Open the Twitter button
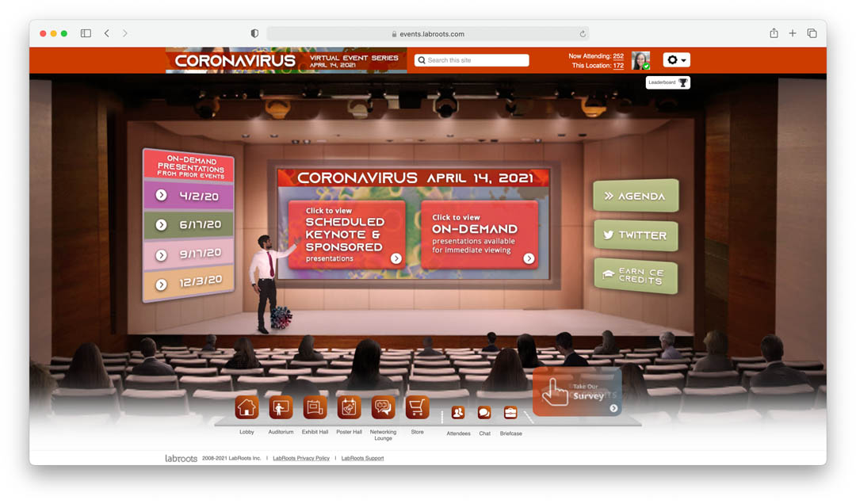Screen dimensions: 856x504 point(636,235)
